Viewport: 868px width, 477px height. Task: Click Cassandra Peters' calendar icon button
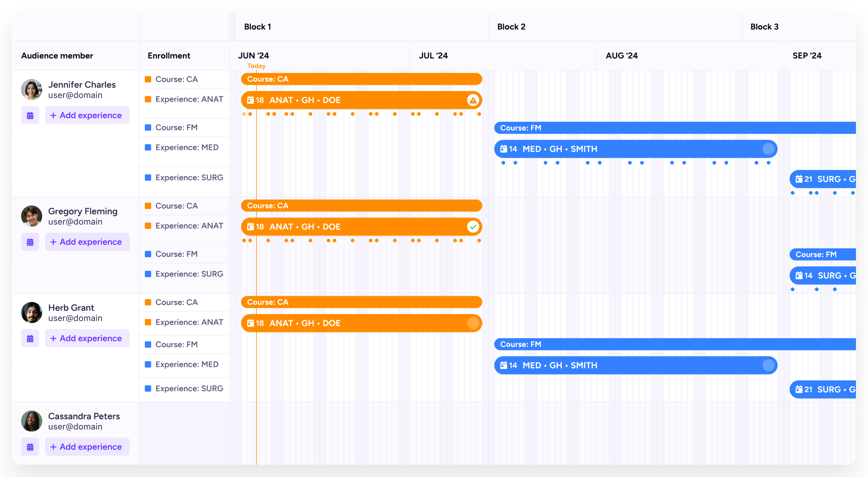(30, 447)
